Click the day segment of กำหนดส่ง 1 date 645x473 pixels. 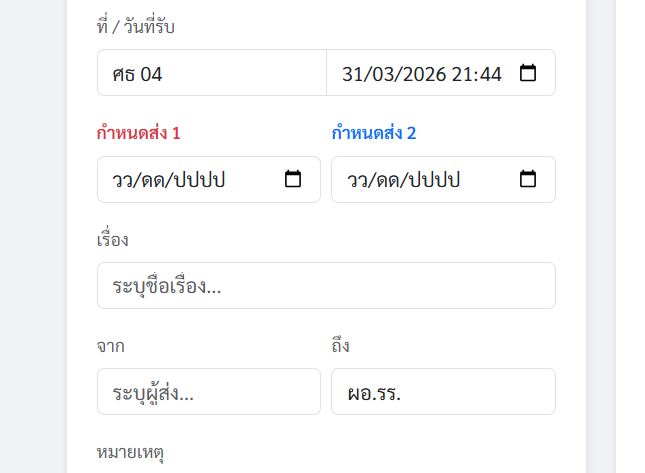[123, 180]
